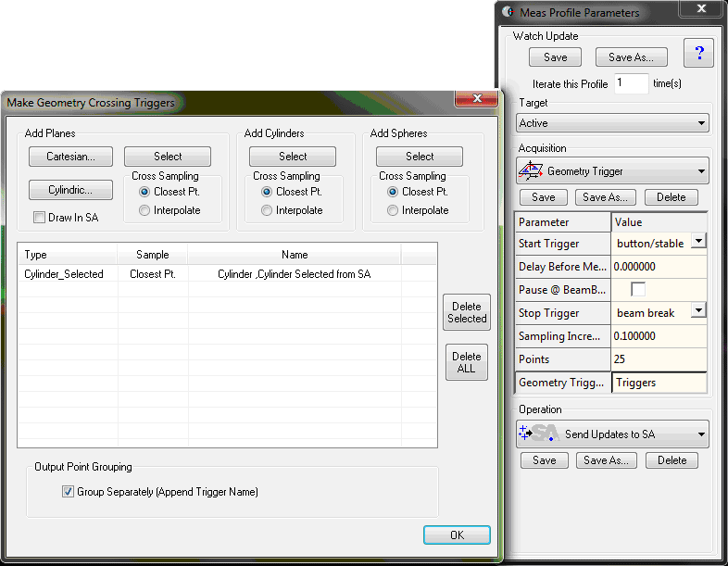Viewport: 728px width, 566px height.
Task: Select Closest Pt. for Add Cylinders sampling
Action: coord(267,192)
